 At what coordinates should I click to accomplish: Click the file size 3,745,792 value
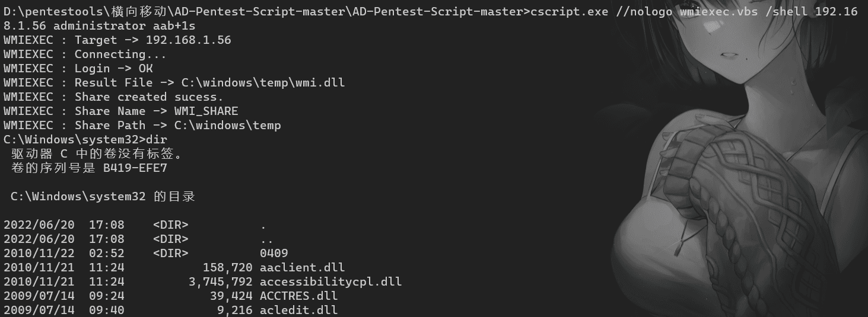click(x=221, y=281)
